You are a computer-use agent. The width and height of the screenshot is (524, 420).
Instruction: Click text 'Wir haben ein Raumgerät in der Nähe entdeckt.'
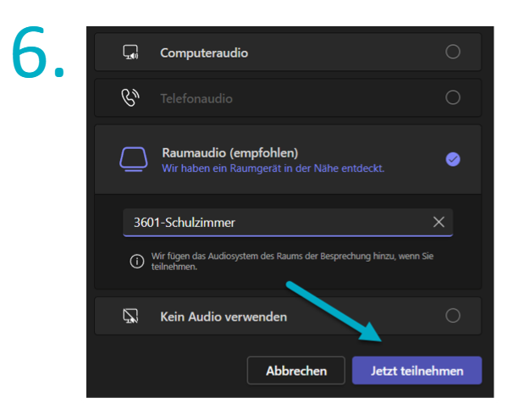click(x=273, y=169)
